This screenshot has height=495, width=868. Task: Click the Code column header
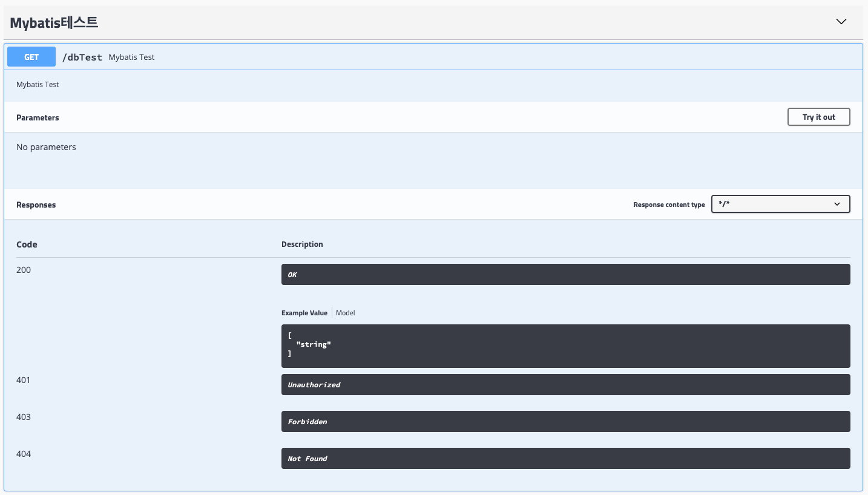tap(27, 244)
